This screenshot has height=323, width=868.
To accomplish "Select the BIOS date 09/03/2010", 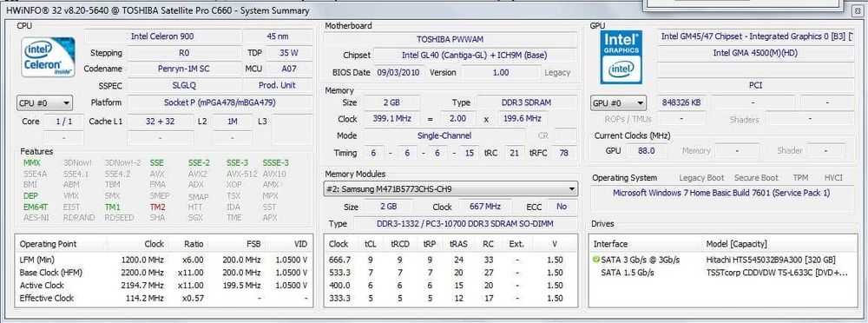I will pyautogui.click(x=399, y=73).
